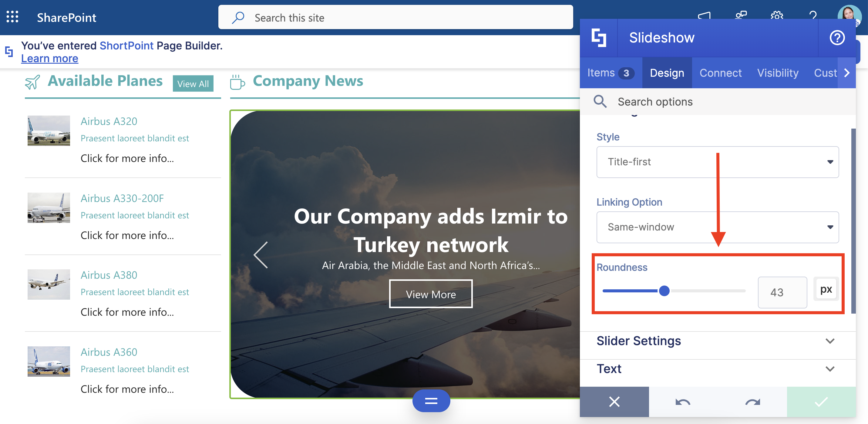This screenshot has width=868, height=424.
Task: Click the Slideshow help question mark icon
Action: 837,38
